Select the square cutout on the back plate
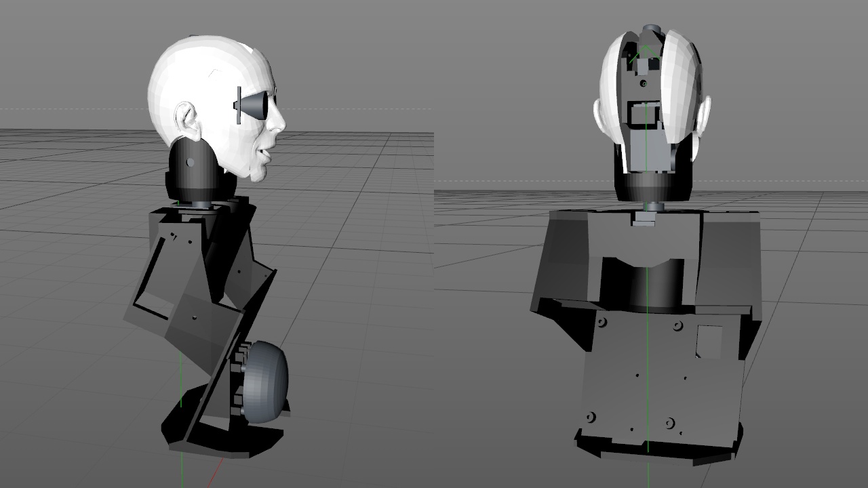Screen dimensions: 868x488 tap(709, 340)
